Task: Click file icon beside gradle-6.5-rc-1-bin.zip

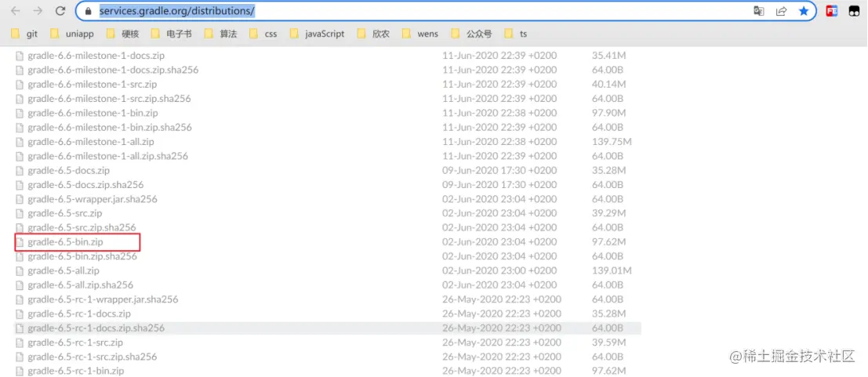Action: tap(20, 371)
